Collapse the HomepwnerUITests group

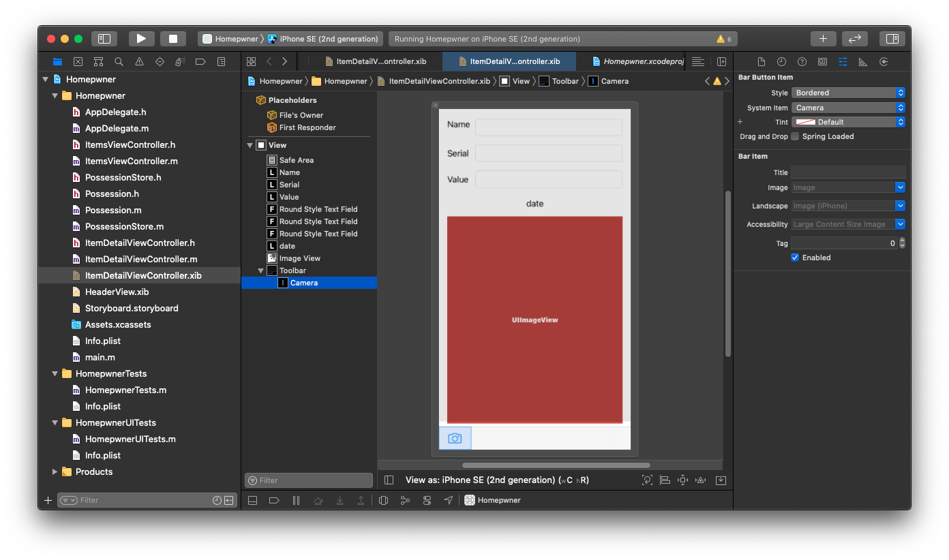[x=55, y=422]
